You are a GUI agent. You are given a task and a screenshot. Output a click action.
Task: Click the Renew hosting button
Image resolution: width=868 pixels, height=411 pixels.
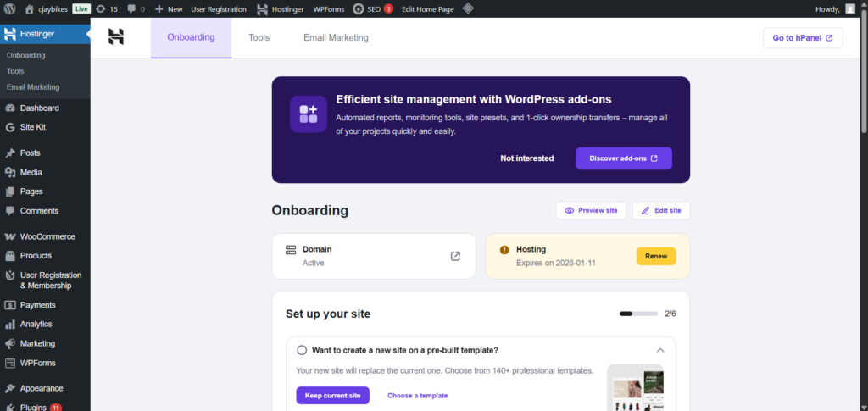(x=655, y=256)
